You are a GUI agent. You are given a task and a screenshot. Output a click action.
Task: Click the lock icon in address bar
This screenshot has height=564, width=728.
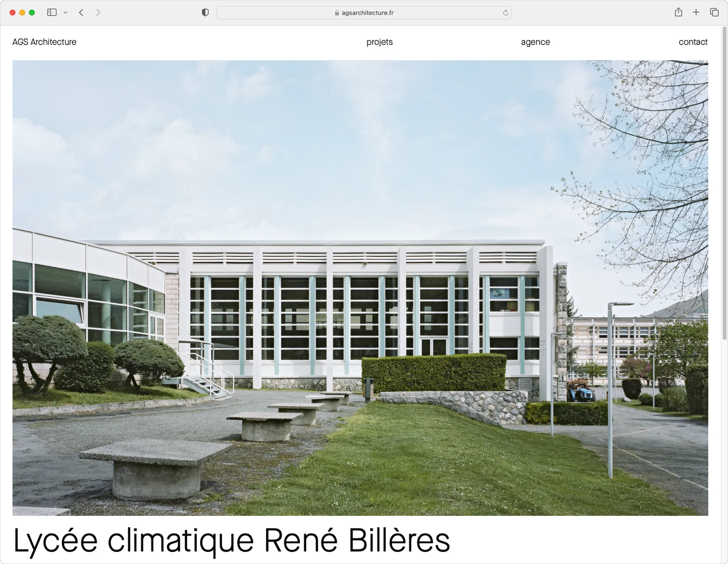pos(337,13)
